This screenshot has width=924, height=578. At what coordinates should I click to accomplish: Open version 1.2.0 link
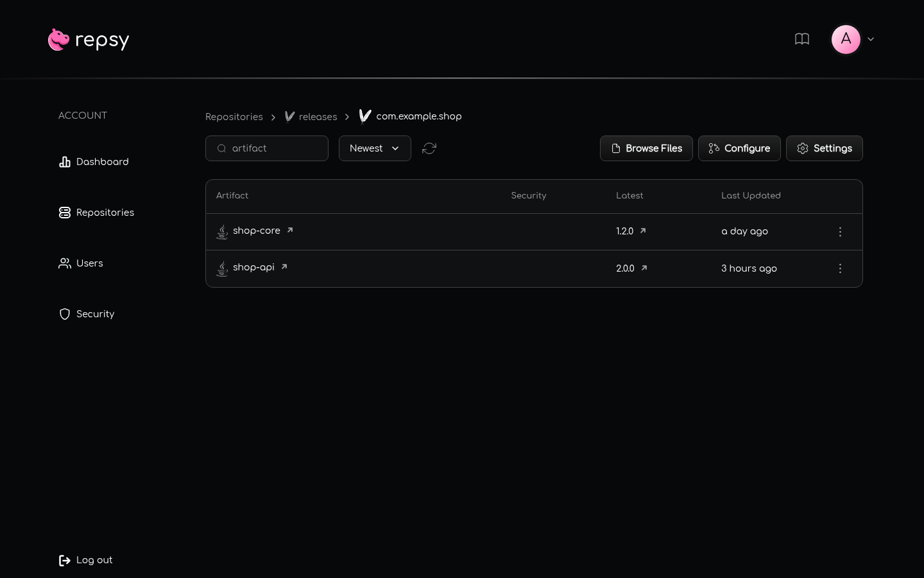[625, 231]
